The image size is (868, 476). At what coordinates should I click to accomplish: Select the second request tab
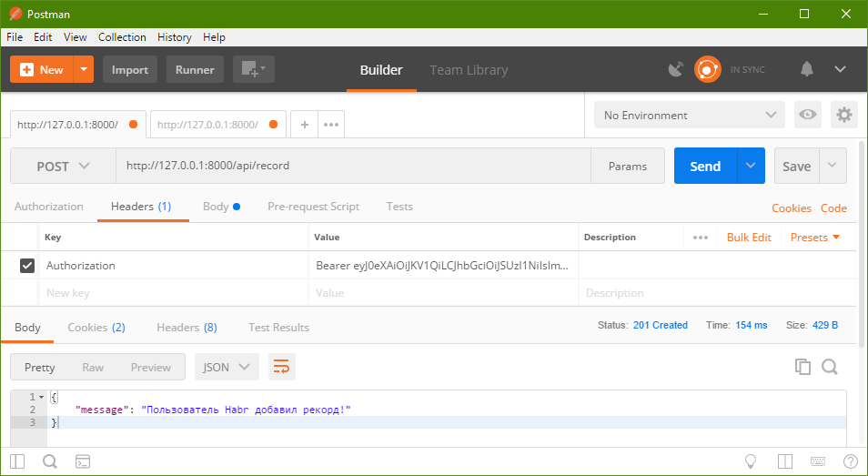[x=218, y=125]
